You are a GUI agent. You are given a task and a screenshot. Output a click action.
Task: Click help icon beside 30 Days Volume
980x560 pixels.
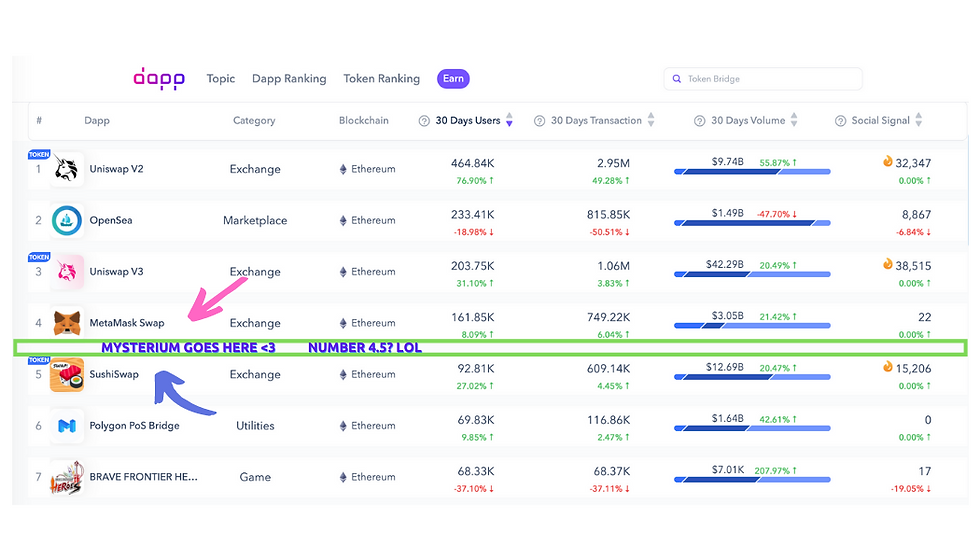(x=699, y=121)
